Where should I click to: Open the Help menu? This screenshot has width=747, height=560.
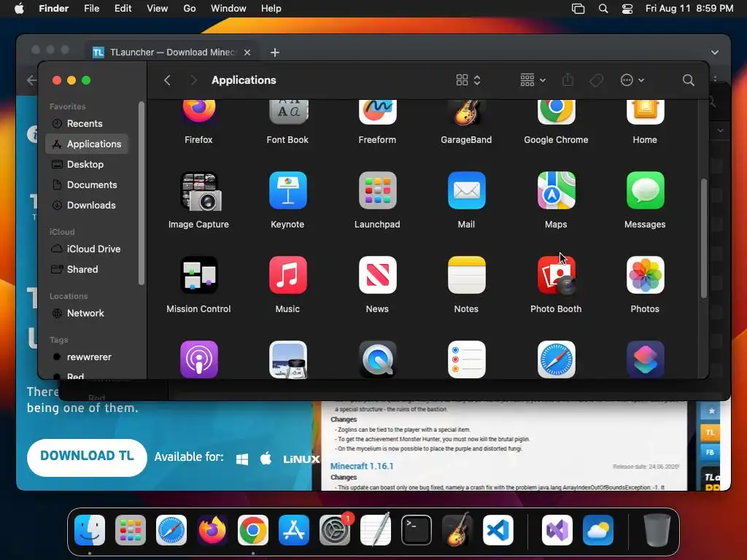pos(271,9)
